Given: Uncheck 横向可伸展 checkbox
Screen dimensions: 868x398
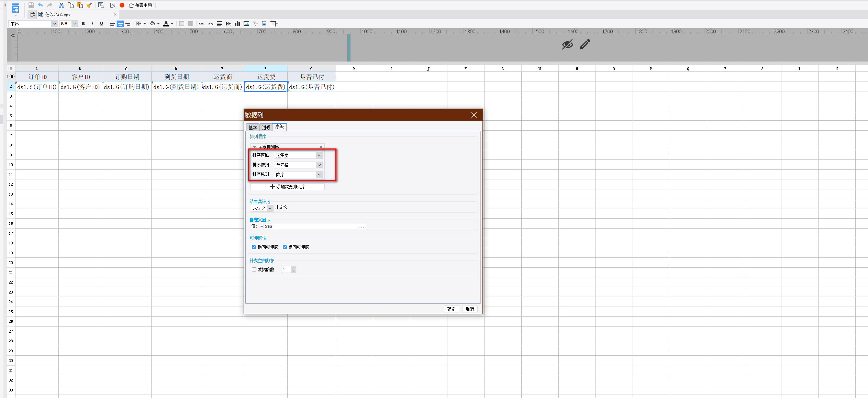Looking at the screenshot, I should (254, 247).
